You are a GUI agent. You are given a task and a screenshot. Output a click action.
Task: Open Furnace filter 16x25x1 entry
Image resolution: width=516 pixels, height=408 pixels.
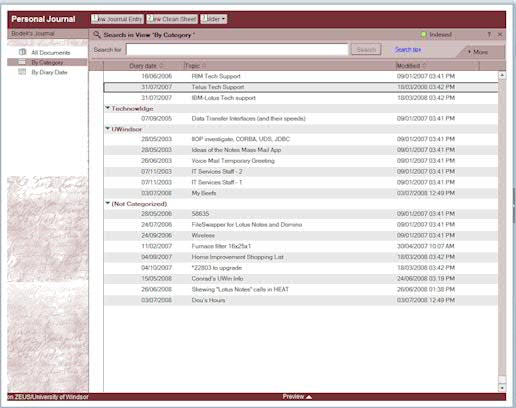pyautogui.click(x=301, y=246)
